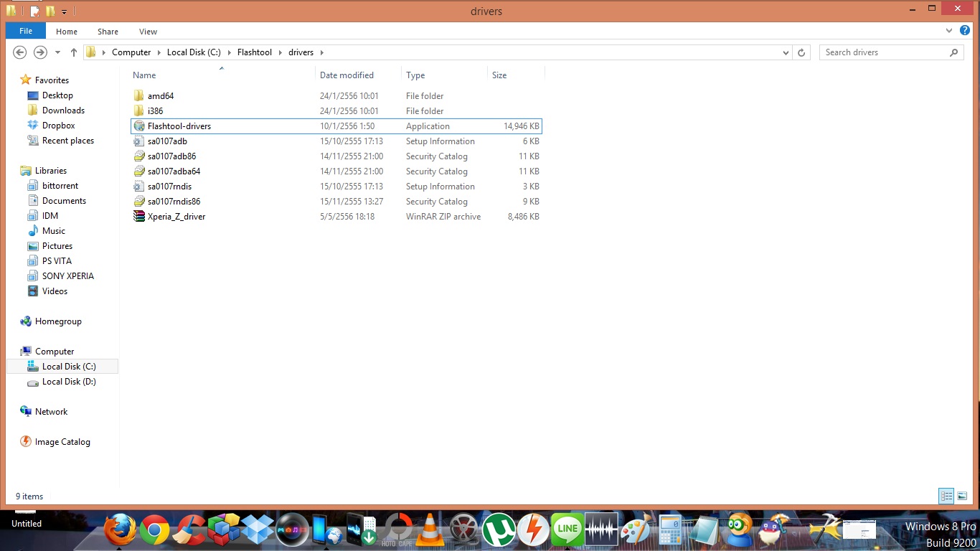980x551 pixels.
Task: Switch to Large icons view layout
Action: [x=962, y=496]
